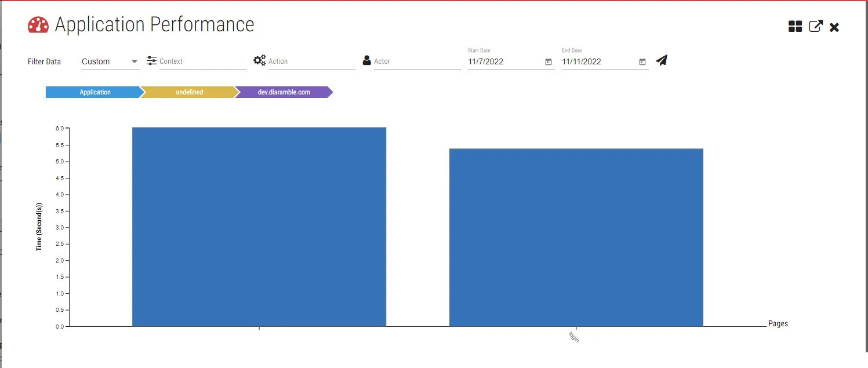This screenshot has height=368, width=868.
Task: Click the Start Date 11/7/2022 field
Action: [504, 61]
